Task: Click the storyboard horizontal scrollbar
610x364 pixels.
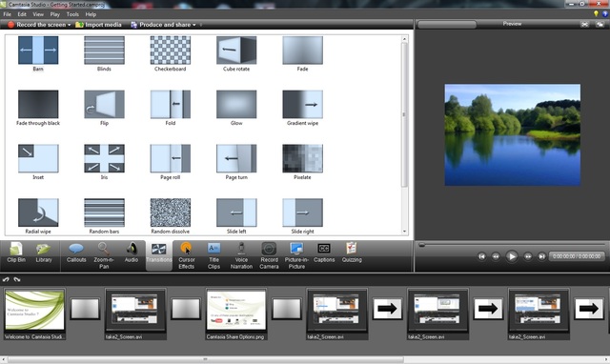Action: (x=206, y=359)
